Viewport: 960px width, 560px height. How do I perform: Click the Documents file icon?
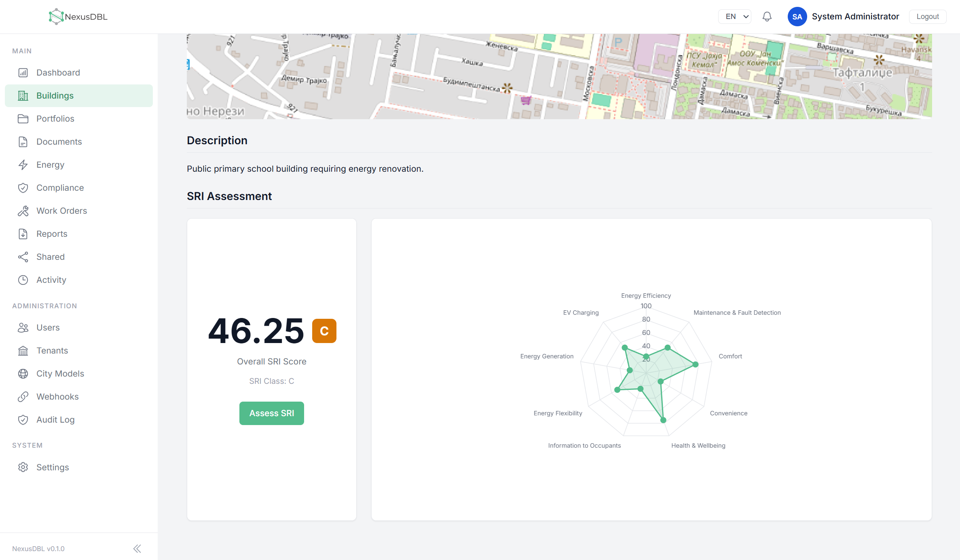[23, 142]
